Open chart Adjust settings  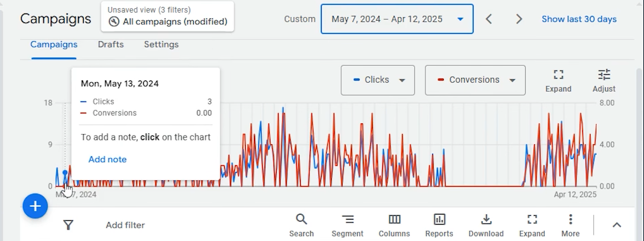603,80
